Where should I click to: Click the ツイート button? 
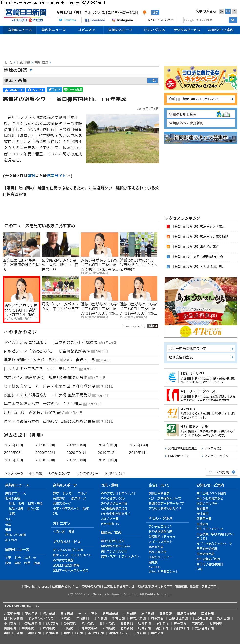pos(54,89)
